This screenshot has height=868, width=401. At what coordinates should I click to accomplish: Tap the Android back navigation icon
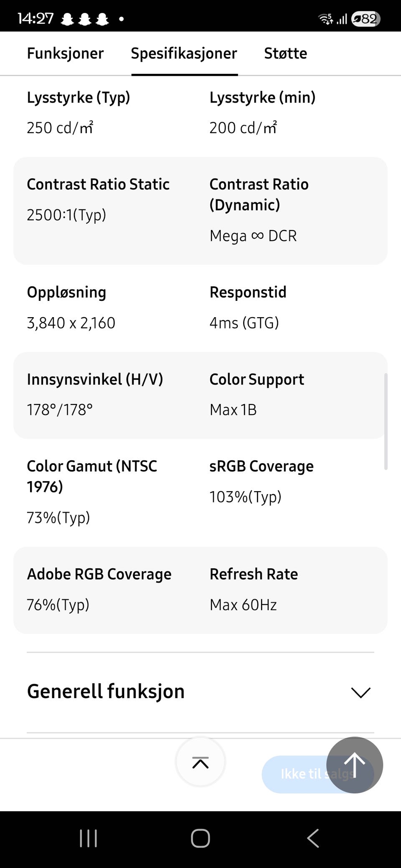pos(313,838)
